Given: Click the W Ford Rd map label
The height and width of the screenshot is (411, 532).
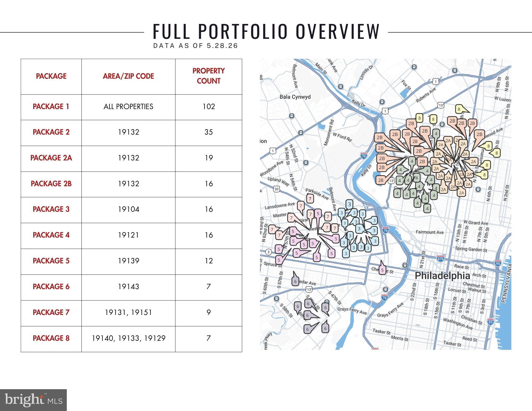Looking at the screenshot, I should (x=342, y=137).
